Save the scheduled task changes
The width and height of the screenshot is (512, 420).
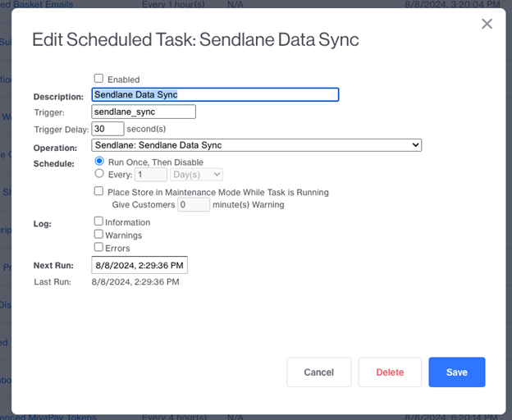pyautogui.click(x=457, y=372)
